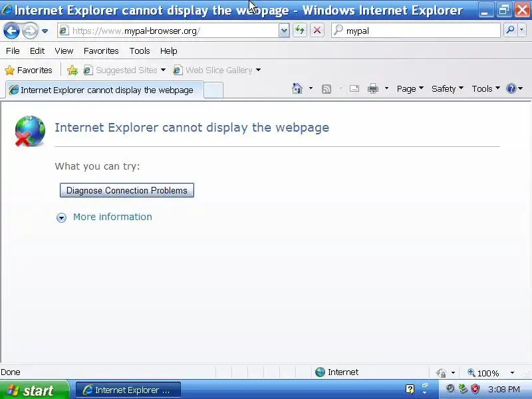532x399 pixels.
Task: Open the Print options dropdown arrow
Action: click(386, 88)
